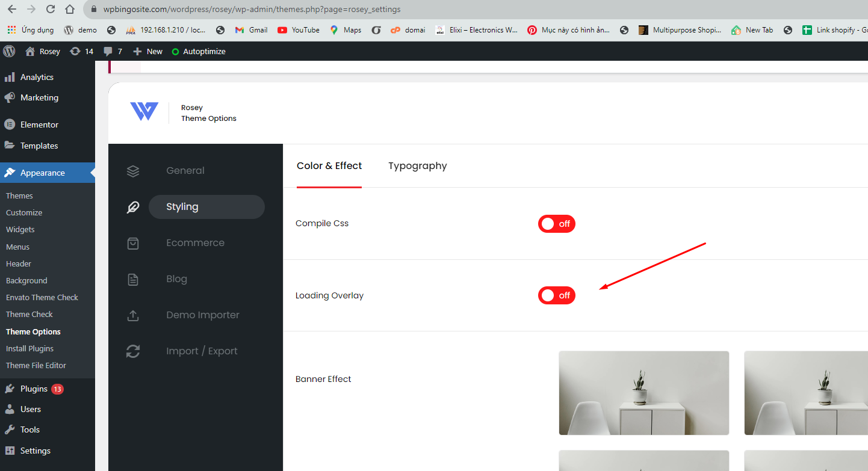Switch to the Typography tab
The image size is (868, 471).
tap(418, 166)
